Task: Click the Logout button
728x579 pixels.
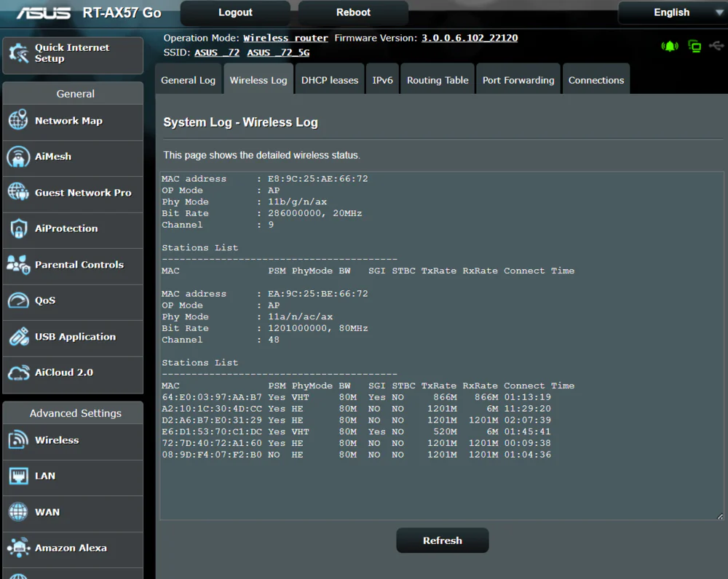Action: click(x=235, y=12)
